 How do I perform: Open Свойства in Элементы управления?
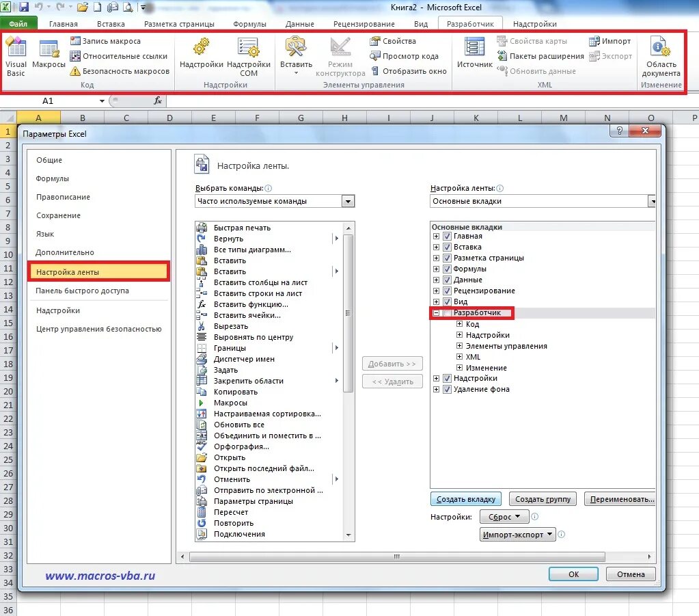click(x=393, y=41)
